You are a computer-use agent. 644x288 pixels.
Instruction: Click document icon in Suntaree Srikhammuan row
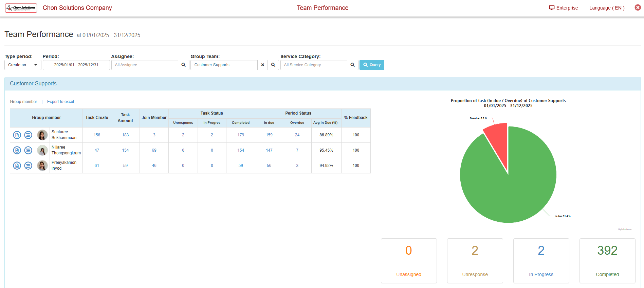coord(17,135)
